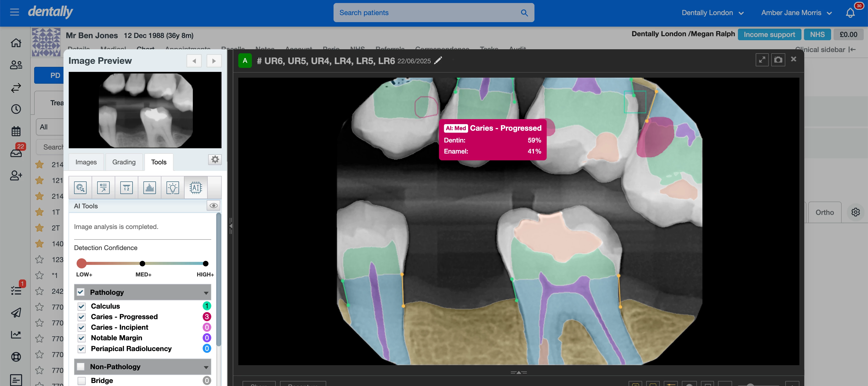868x386 pixels.
Task: Open the Dentally London location dropdown
Action: (x=713, y=13)
